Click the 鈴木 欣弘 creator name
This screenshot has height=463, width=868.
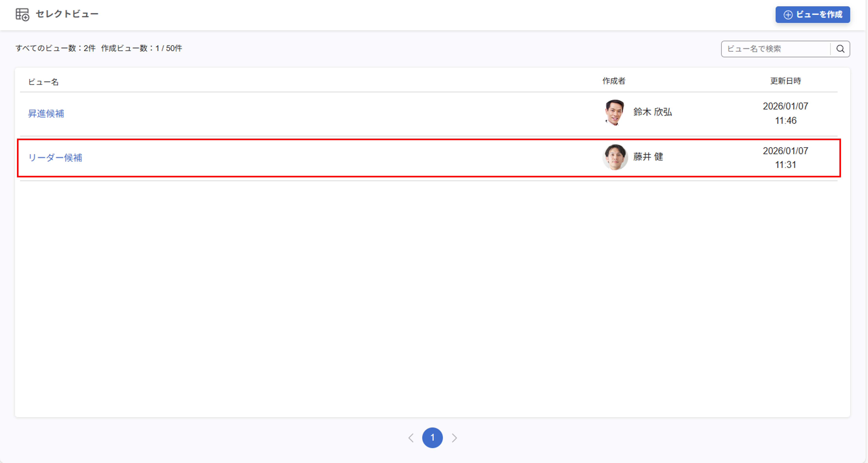point(652,112)
